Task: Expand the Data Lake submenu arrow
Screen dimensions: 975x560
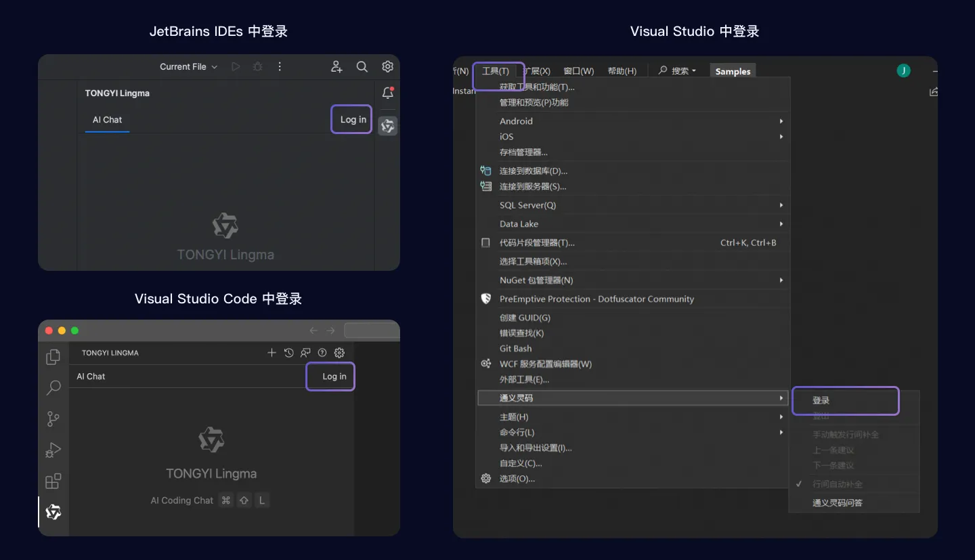Action: click(x=781, y=224)
